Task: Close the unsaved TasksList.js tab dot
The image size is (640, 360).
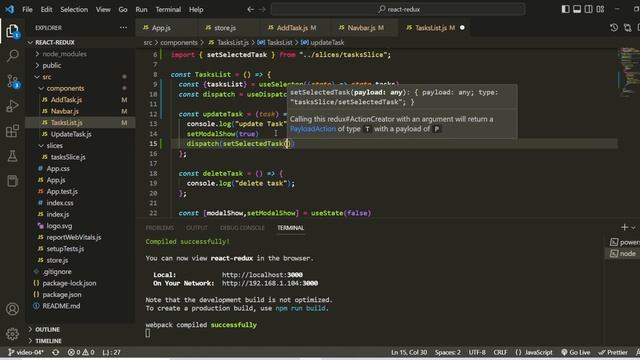Action: click(x=462, y=28)
